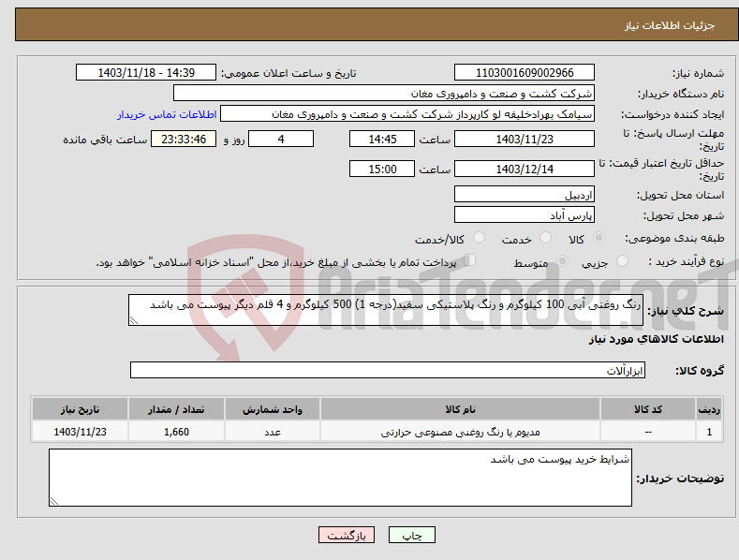Open اطلاعات تماس خریدار link
This screenshot has height=560, width=739.
point(167,114)
